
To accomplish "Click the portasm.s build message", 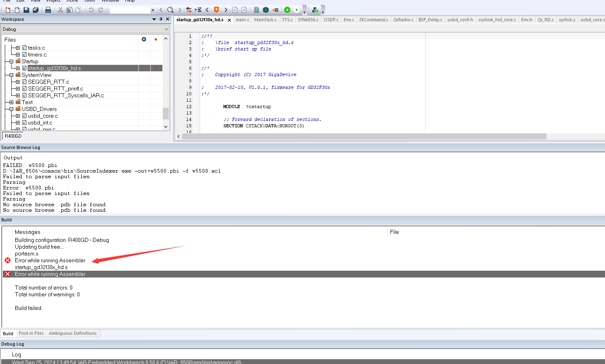I will pyautogui.click(x=26, y=254).
